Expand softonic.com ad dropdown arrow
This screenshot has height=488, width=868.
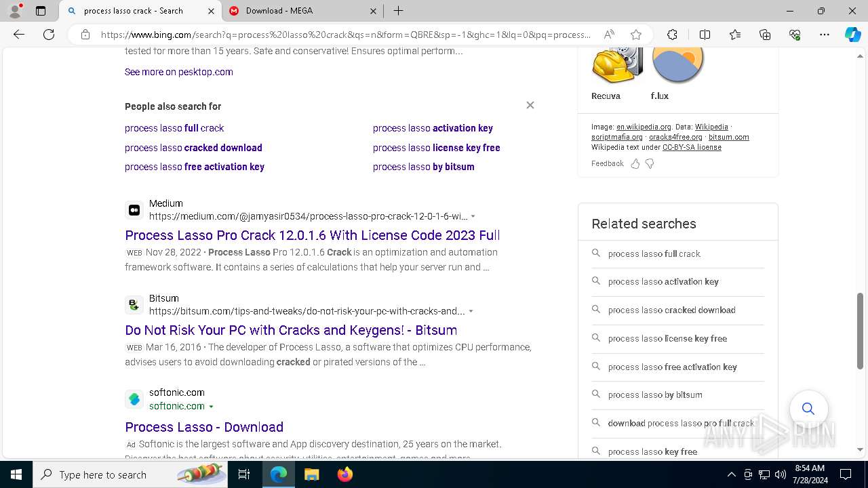[211, 407]
